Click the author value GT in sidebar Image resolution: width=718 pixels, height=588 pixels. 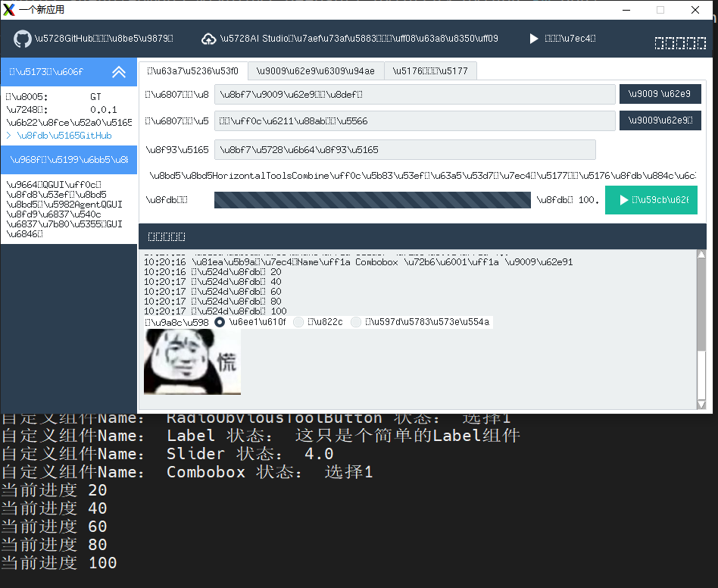[x=95, y=97]
